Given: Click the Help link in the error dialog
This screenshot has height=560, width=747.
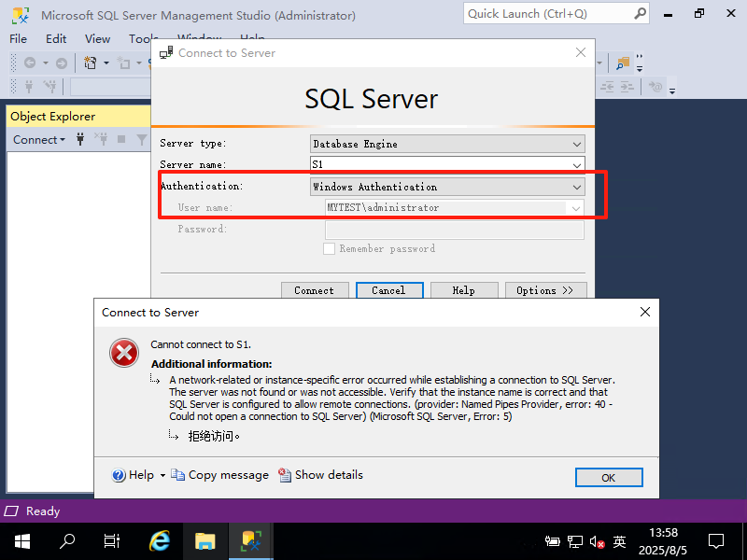Looking at the screenshot, I should tap(141, 475).
